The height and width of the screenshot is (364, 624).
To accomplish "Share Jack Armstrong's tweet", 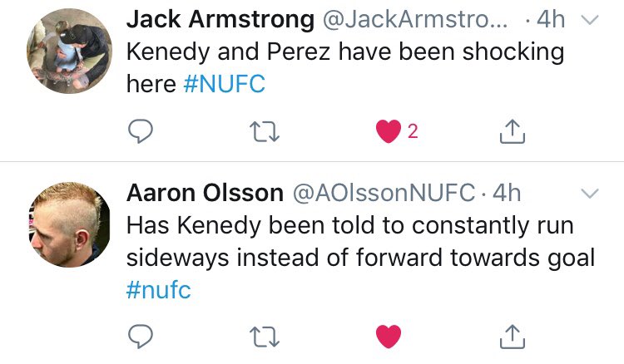I will click(513, 131).
